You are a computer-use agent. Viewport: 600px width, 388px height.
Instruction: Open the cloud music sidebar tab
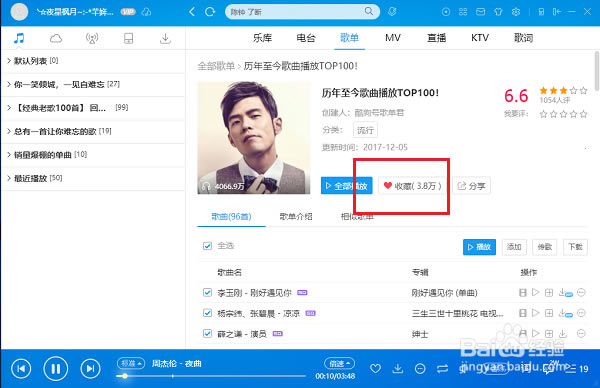point(55,38)
